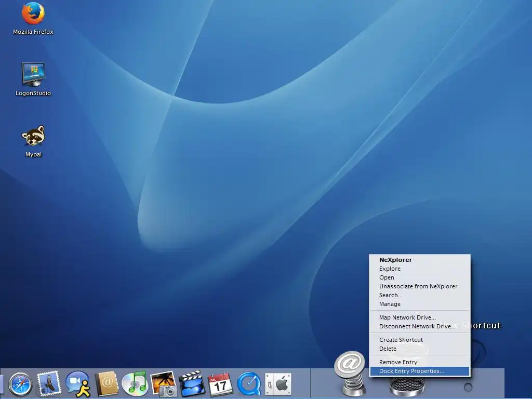Click the wire mesh trash can icon
The image size is (532, 399).
coord(406,386)
